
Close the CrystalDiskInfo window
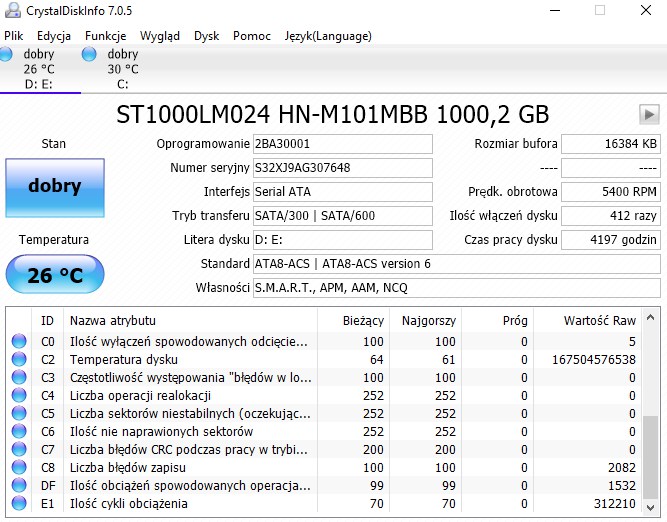[646, 10]
